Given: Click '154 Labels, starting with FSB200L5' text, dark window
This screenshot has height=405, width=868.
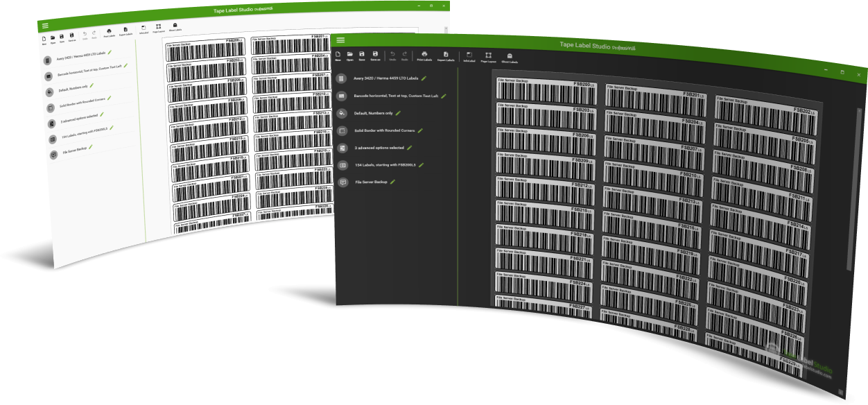Looking at the screenshot, I should click(385, 165).
